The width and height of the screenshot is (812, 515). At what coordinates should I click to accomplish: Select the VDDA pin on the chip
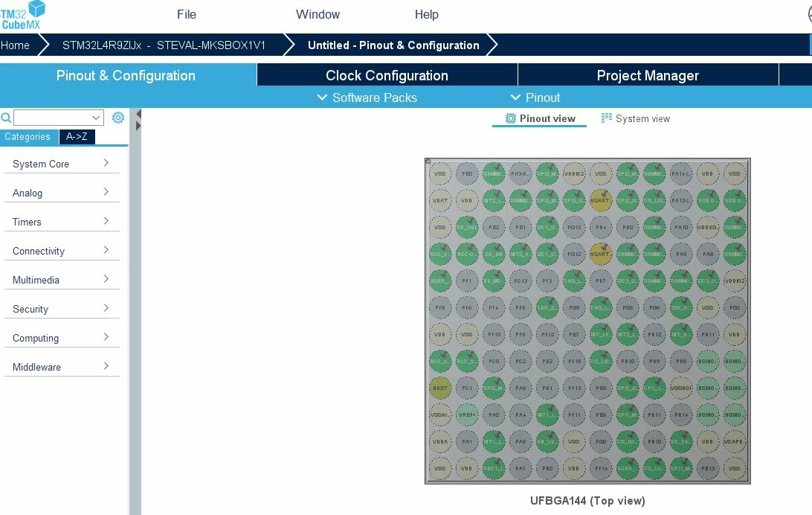click(440, 442)
